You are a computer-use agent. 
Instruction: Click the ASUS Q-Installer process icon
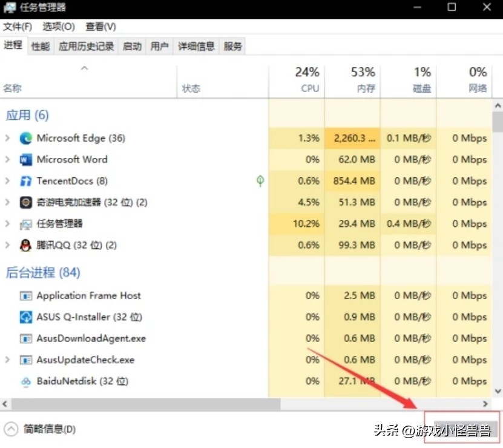point(25,317)
